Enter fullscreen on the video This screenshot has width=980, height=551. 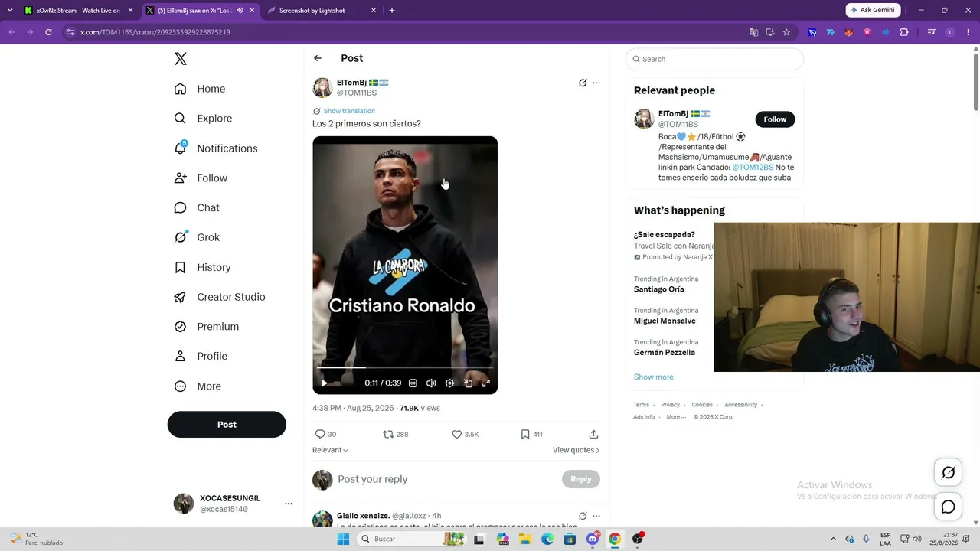tap(486, 383)
